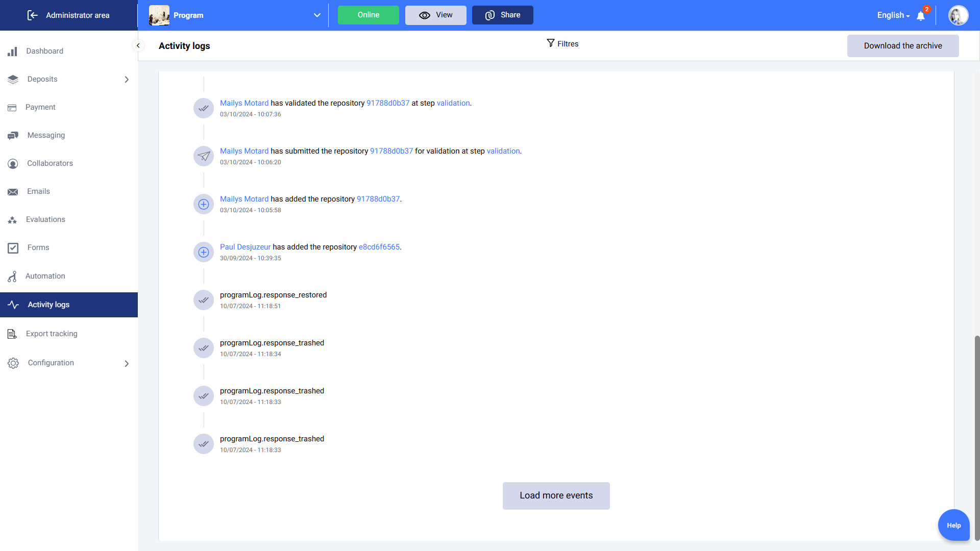The width and height of the screenshot is (980, 551).
Task: Click Download the archive button
Action: (x=903, y=46)
